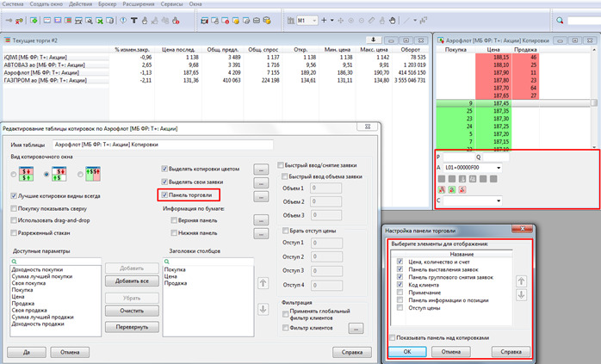Enable 'Верхняя панель' checkbox

pyautogui.click(x=174, y=220)
